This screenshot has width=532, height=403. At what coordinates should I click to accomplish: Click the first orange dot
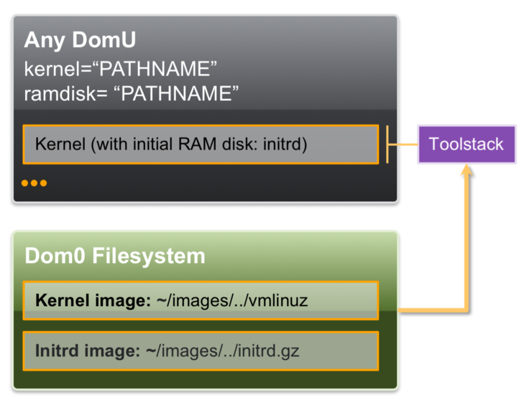tap(25, 183)
